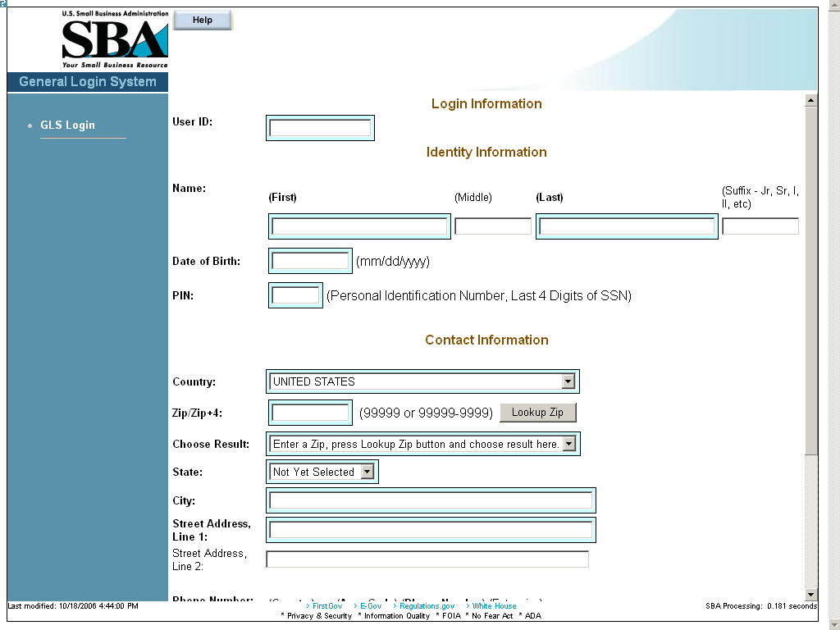Click the scrollbar down arrow
The height and width of the screenshot is (630, 840).
click(810, 594)
